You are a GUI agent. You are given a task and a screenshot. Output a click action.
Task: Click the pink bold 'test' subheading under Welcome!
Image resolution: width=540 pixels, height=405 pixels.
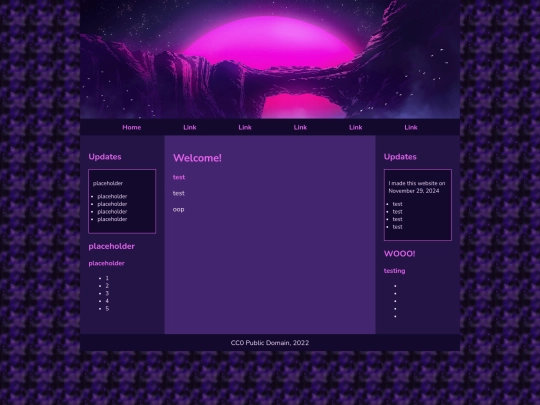click(179, 177)
